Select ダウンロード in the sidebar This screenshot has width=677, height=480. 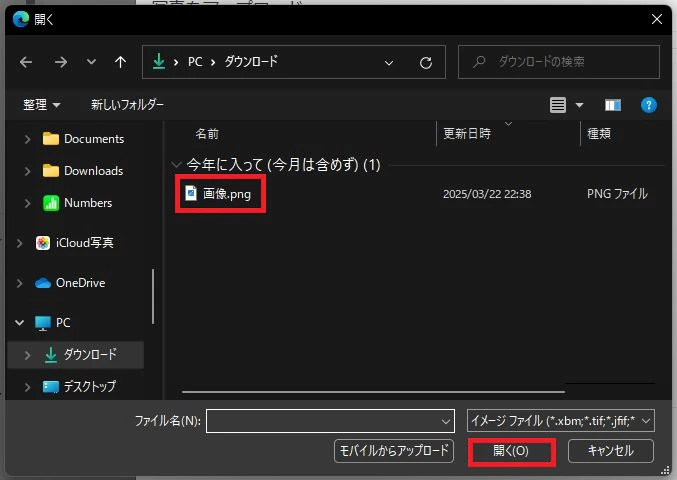click(x=90, y=354)
